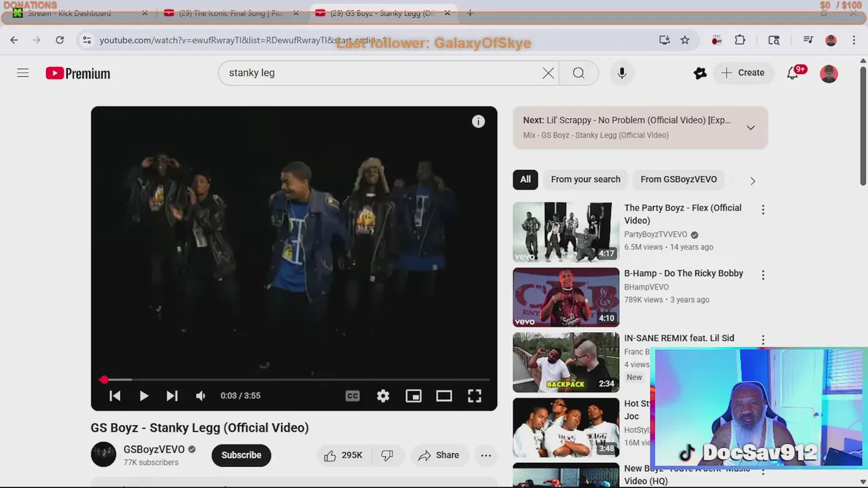Toggle closed captions CC button
The width and height of the screenshot is (868, 488).
tap(353, 396)
